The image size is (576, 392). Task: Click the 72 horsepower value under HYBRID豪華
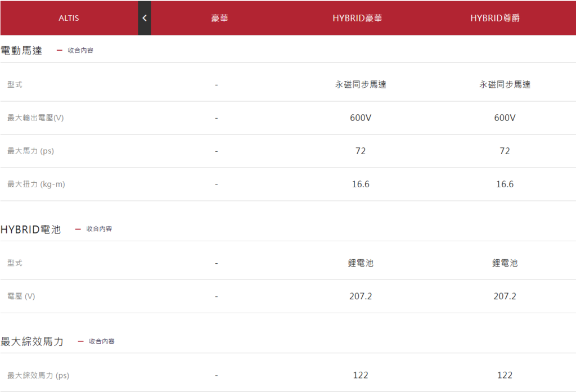[x=361, y=151]
